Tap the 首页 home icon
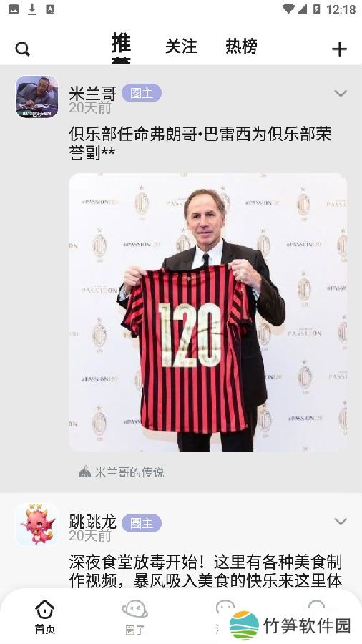Viewport: 362px width, 644px height. (45, 609)
